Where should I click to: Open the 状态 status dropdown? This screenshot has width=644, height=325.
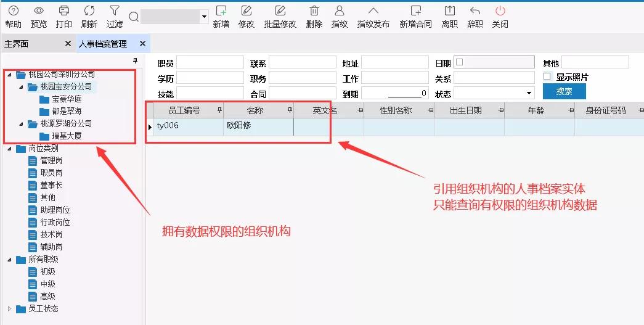(x=529, y=94)
